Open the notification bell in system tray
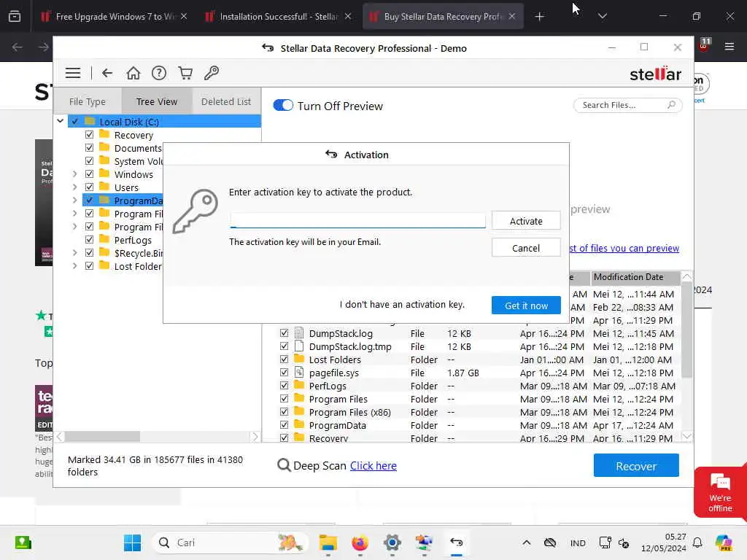 click(x=697, y=542)
